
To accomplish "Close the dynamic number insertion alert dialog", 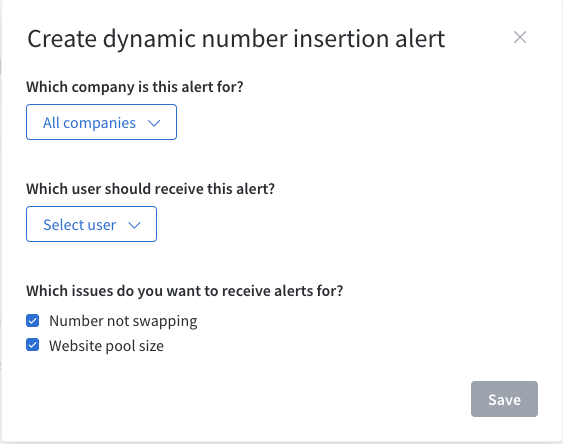I will coord(520,37).
